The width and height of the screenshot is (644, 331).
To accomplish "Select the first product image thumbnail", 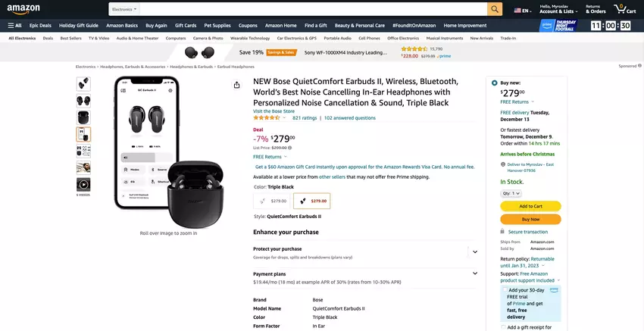I will coord(83,84).
